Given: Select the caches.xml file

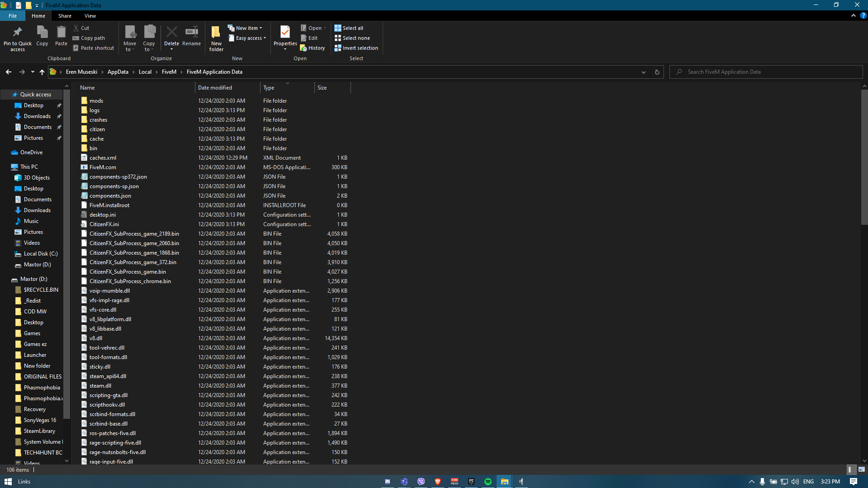Looking at the screenshot, I should tap(103, 158).
